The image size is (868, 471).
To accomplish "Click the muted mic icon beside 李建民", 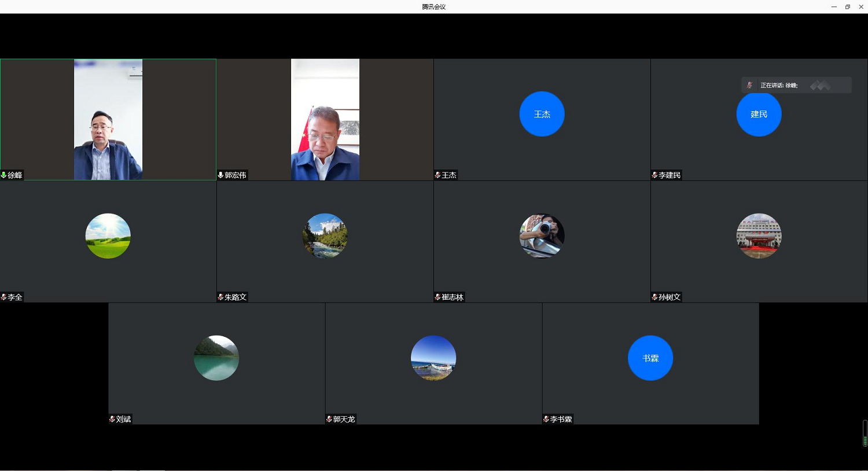I will [x=654, y=175].
